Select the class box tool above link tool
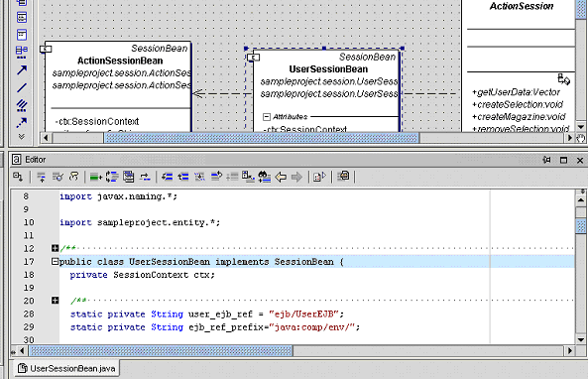The height and width of the screenshot is (379, 588). coord(22,35)
